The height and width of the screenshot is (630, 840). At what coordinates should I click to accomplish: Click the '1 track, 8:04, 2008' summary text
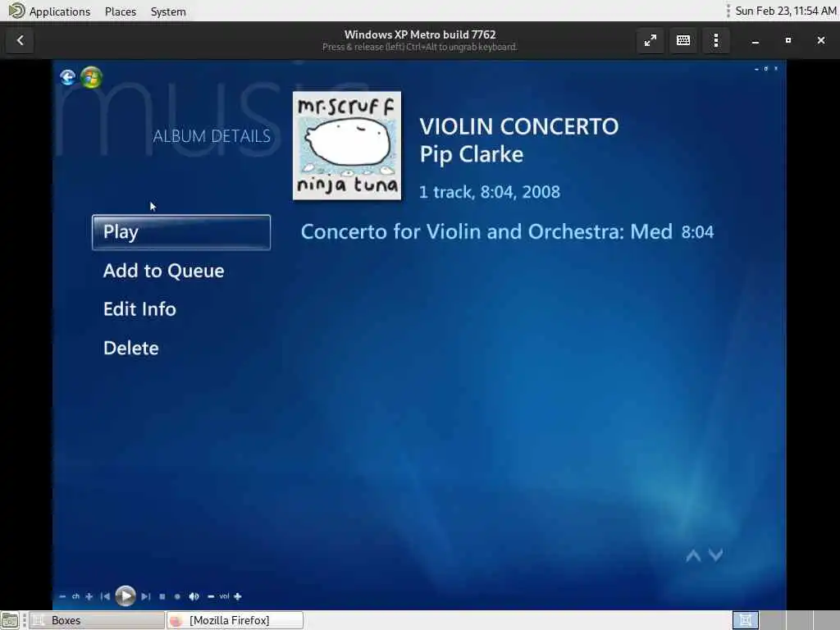[x=489, y=192]
